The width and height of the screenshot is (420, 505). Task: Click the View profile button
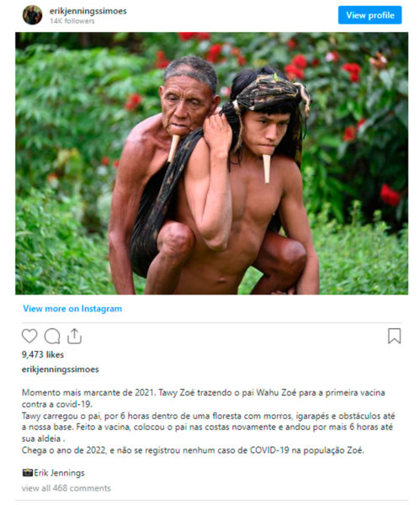(x=369, y=15)
